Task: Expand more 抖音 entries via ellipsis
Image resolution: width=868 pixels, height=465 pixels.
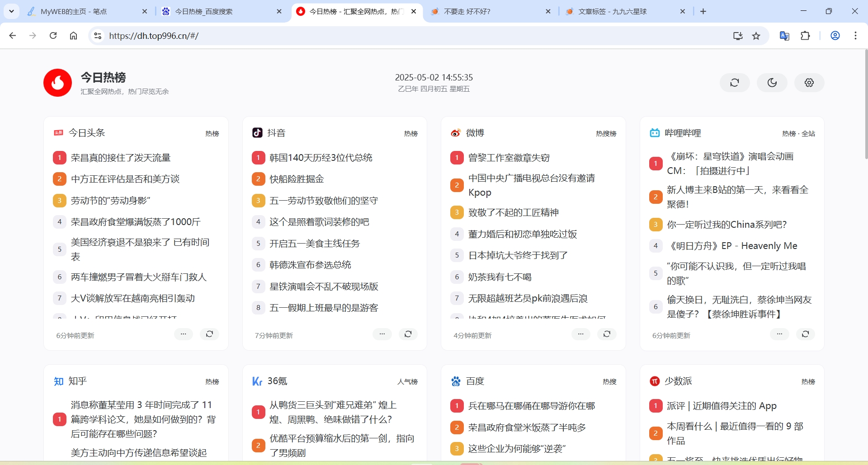Action: pos(382,334)
